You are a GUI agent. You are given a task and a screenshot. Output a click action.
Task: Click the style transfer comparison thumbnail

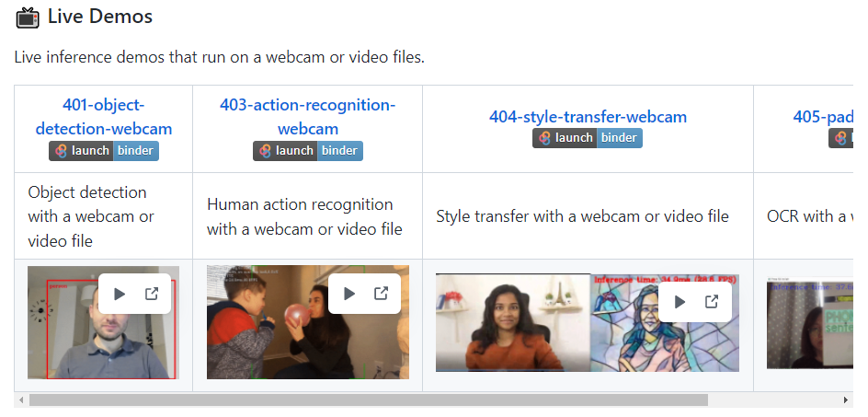515,336
